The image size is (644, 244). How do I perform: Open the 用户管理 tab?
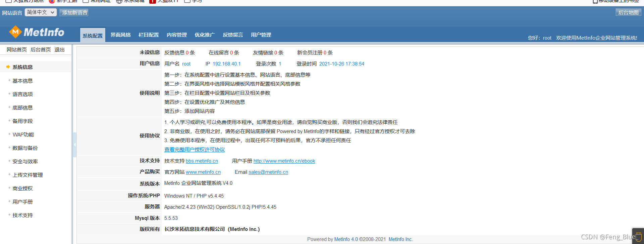[x=261, y=35]
